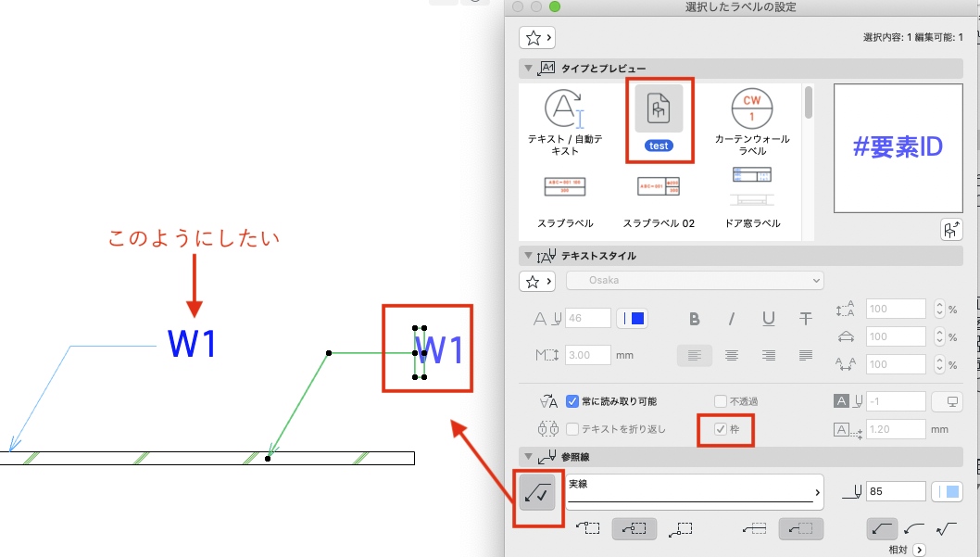Select the ドア窓ラベル label type
980x557 pixels.
[752, 197]
